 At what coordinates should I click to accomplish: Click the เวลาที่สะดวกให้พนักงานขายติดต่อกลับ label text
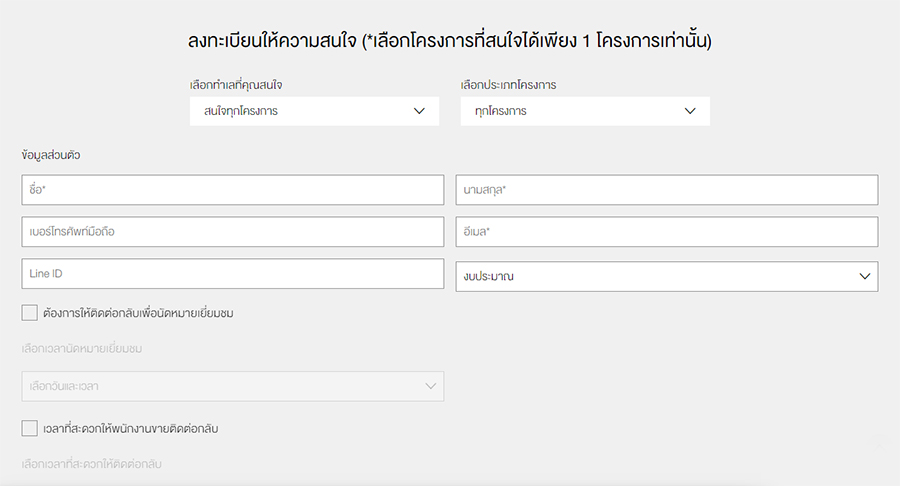click(x=131, y=429)
